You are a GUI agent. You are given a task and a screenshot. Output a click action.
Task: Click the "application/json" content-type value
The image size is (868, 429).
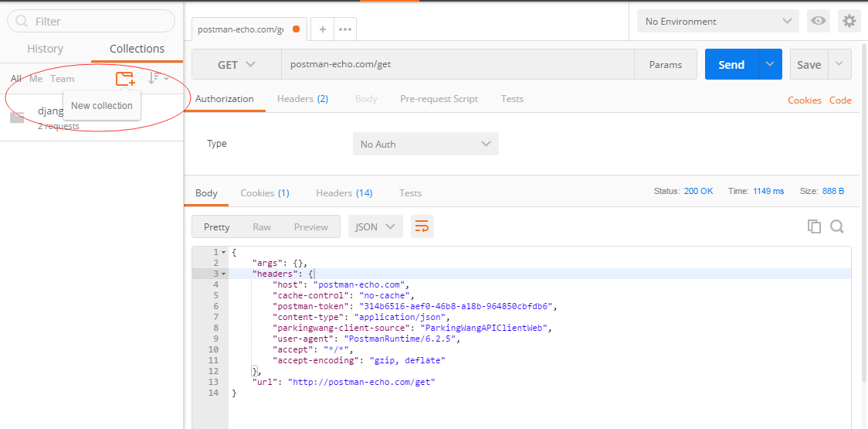pos(400,317)
